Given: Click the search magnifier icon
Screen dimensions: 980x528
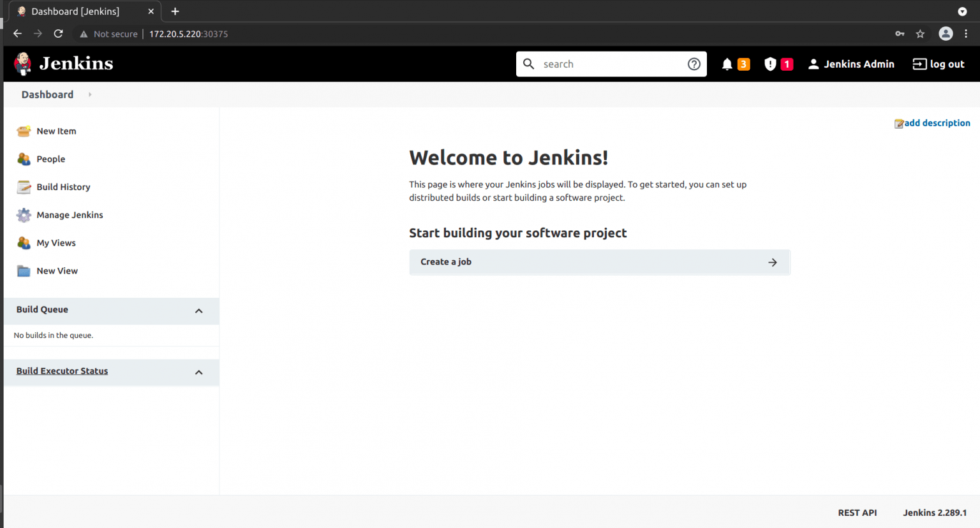Looking at the screenshot, I should (x=528, y=64).
